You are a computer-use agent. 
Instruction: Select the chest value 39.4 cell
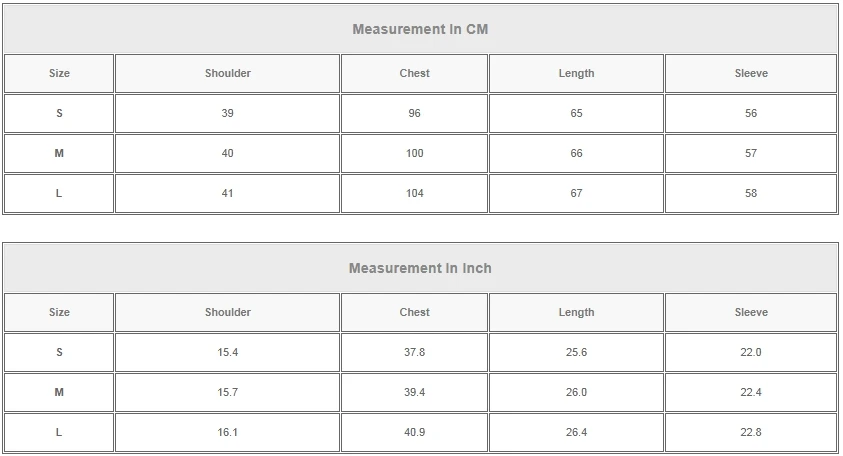[x=415, y=392]
